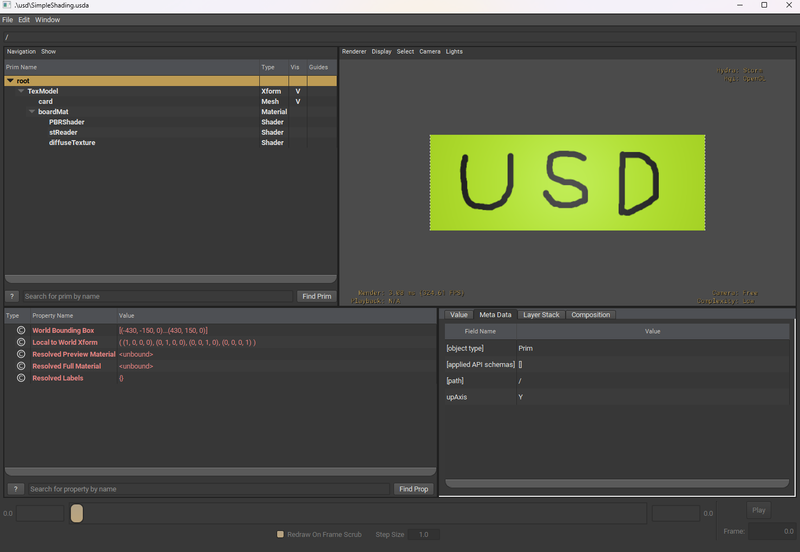This screenshot has height=552, width=800.
Task: Open the Renderer menu in viewport
Action: 354,51
